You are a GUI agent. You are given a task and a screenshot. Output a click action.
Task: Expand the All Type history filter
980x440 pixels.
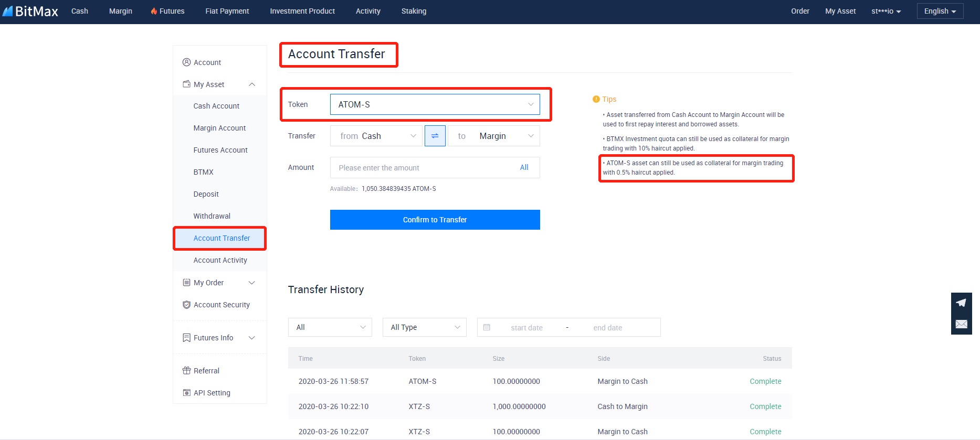click(x=424, y=327)
